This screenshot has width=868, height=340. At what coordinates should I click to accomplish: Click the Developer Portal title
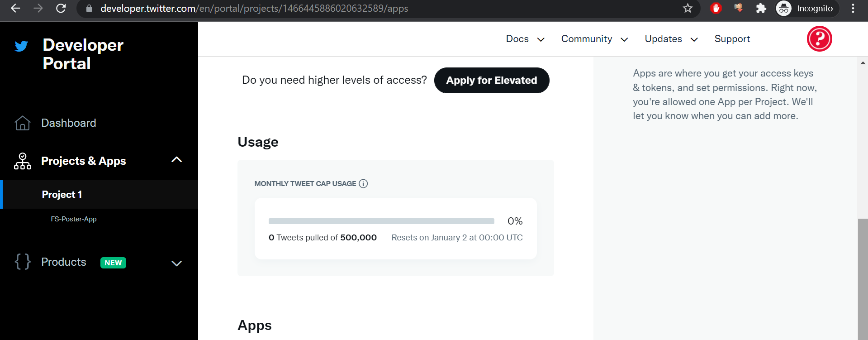(x=83, y=54)
